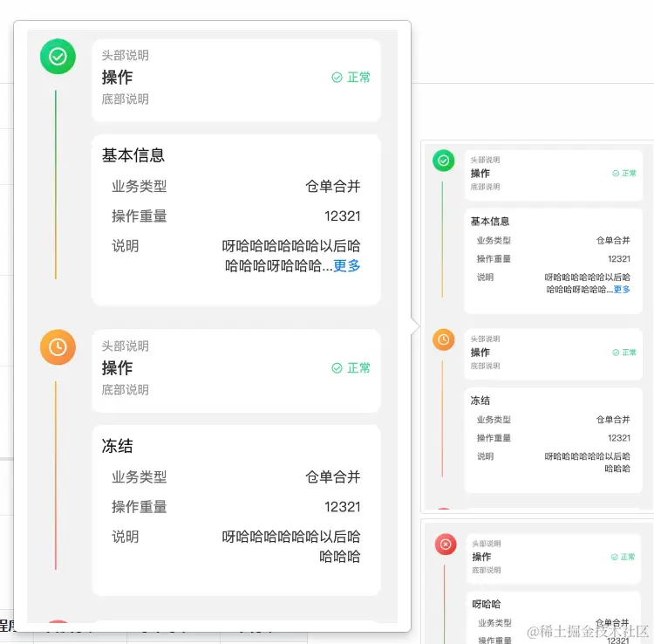Click 正常 status icon on large popover's green step header
The image size is (654, 644).
337,77
